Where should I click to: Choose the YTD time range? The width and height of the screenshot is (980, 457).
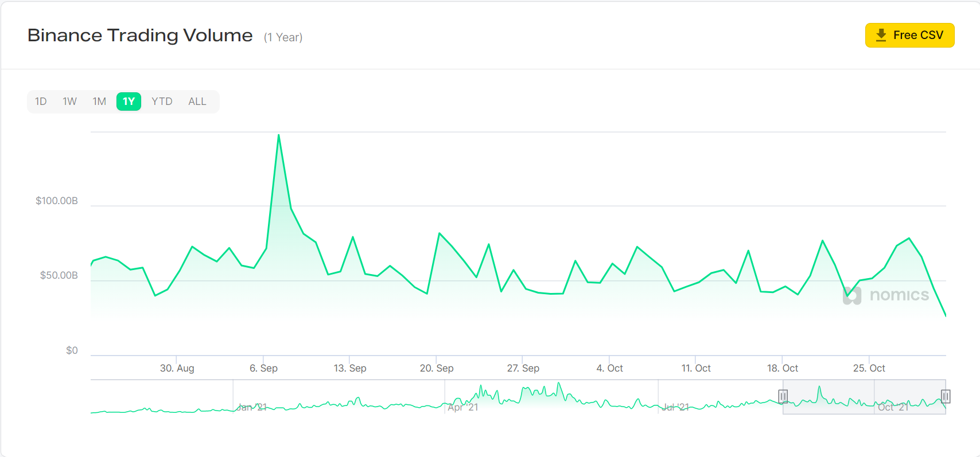162,101
